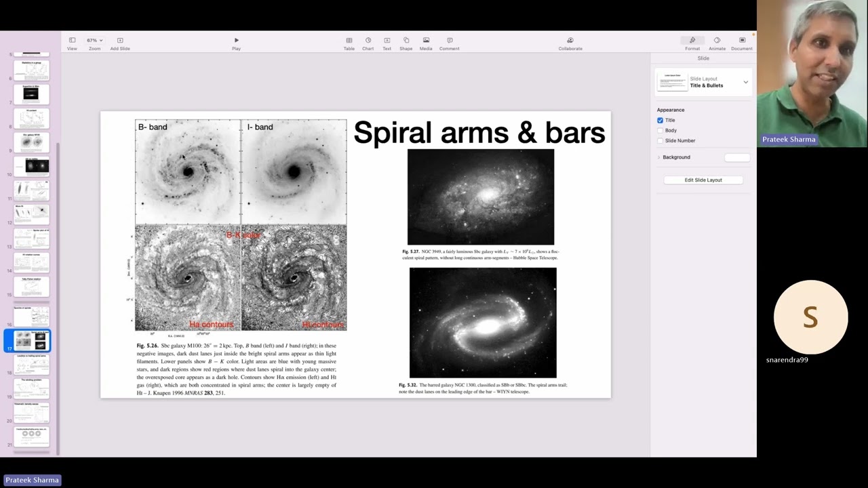868x488 pixels.
Task: Click the slide navigator scrollbar
Action: click(58, 298)
